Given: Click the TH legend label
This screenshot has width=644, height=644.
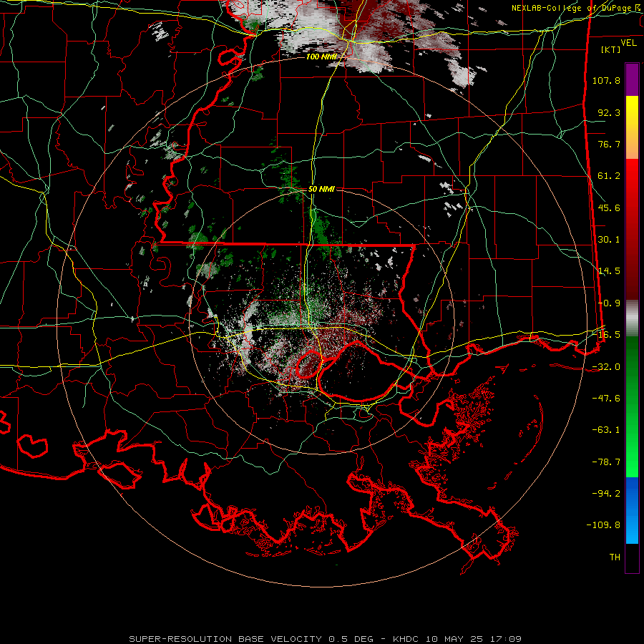Looking at the screenshot, I should coord(615,557).
